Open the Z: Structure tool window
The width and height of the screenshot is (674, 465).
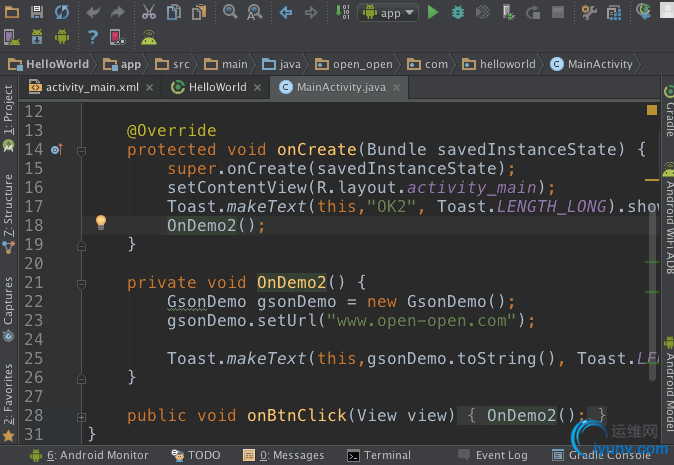[8, 213]
